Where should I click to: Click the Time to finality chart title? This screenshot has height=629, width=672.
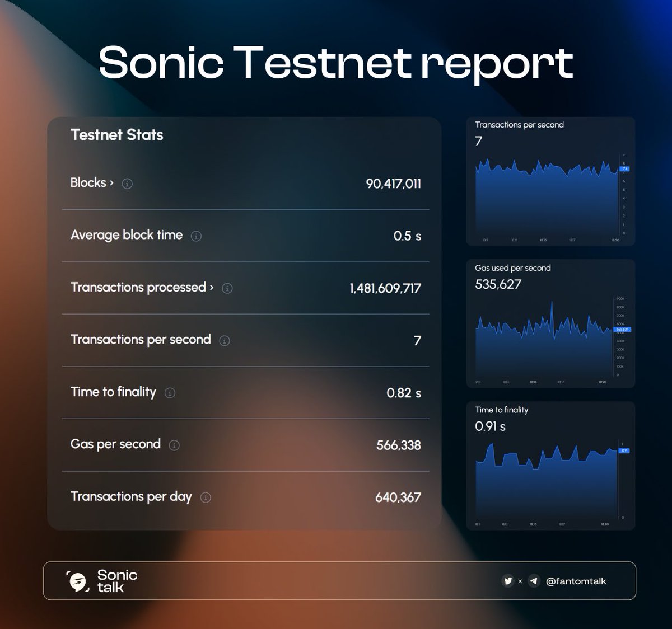pyautogui.click(x=502, y=410)
